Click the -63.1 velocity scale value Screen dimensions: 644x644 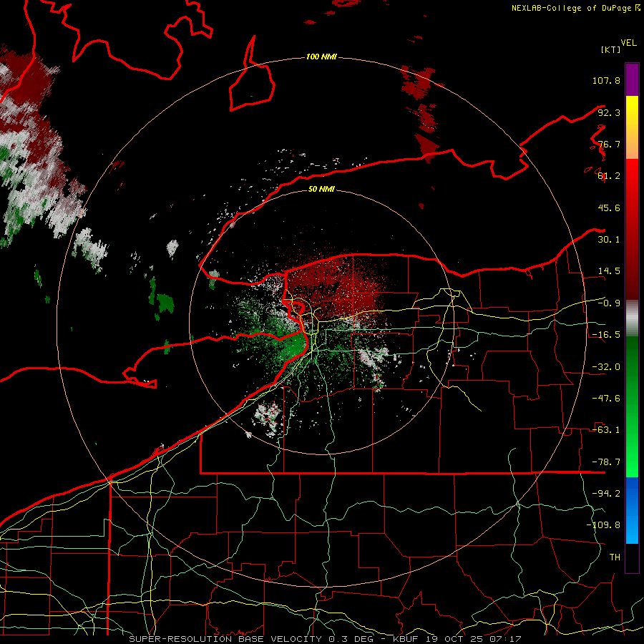(606, 430)
